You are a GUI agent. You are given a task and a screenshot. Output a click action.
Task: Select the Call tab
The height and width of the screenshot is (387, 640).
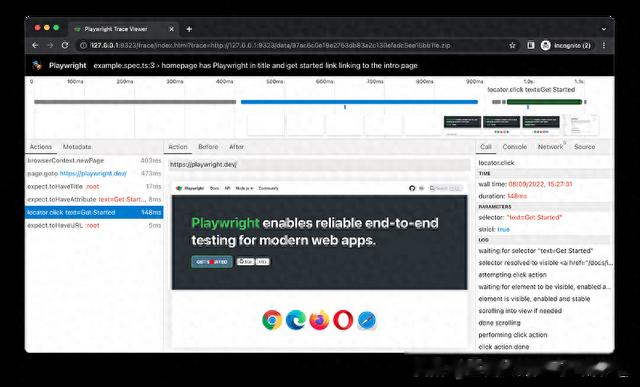point(486,147)
